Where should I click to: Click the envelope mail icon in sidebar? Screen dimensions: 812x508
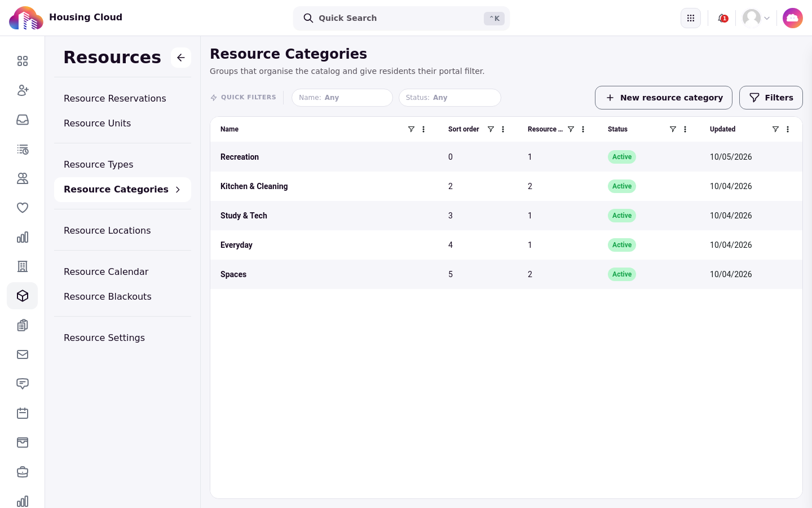tap(23, 354)
